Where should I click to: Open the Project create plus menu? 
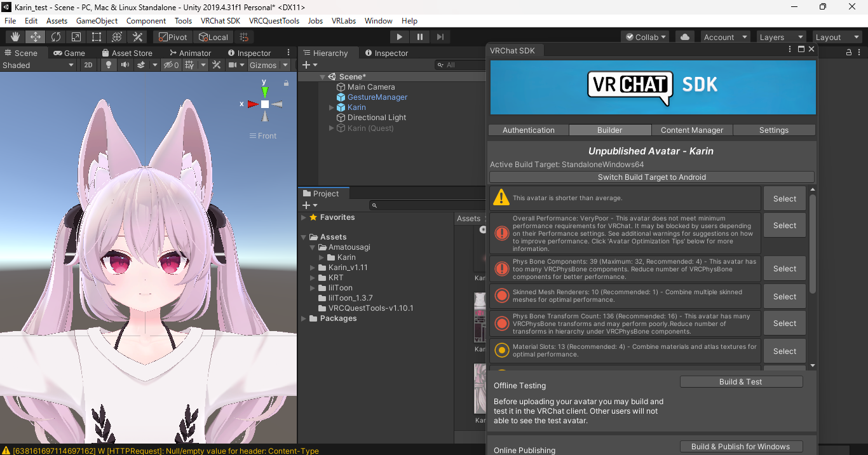coord(309,205)
